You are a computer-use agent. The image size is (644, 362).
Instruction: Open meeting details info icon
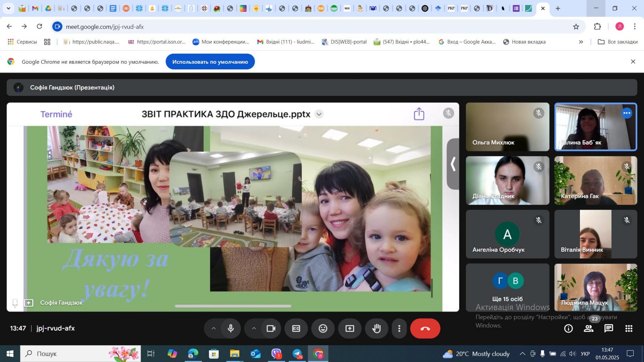tap(568, 328)
